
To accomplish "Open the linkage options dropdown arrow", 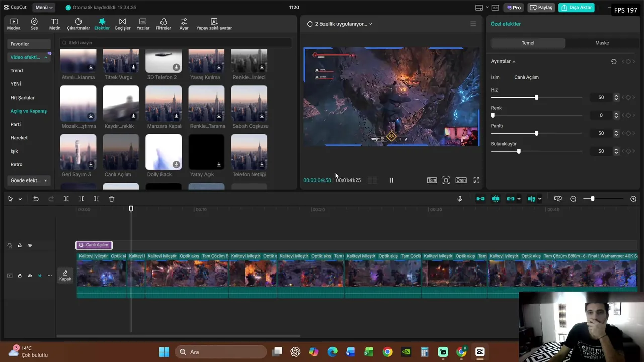I will pos(519,199).
